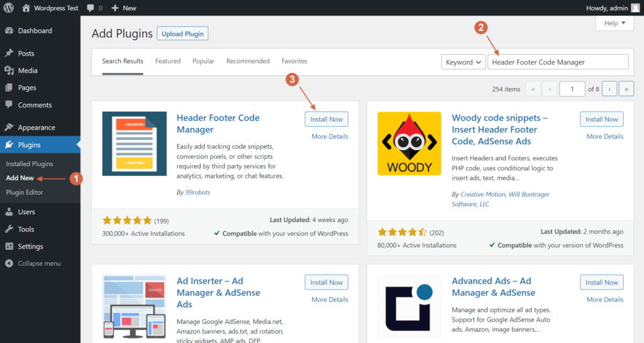Open the Ad Inserter plugin thumbnail
Viewport: 644px width, 343px height.
(135, 307)
